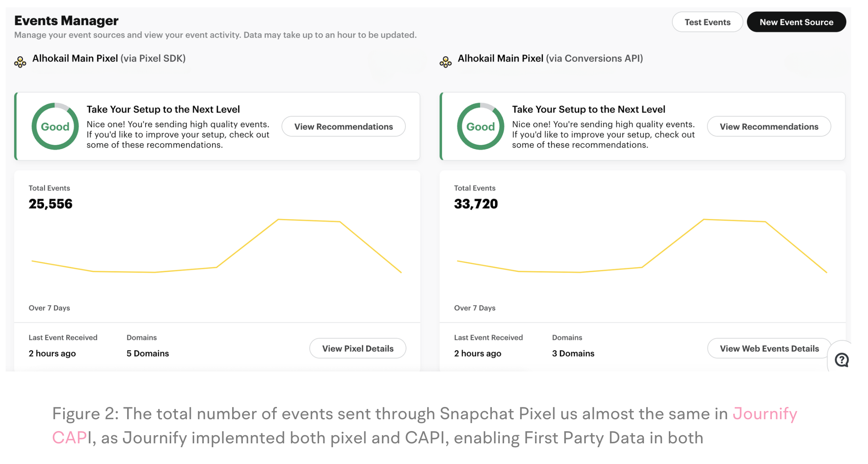Click the 25,556 total events figure

[x=51, y=204]
